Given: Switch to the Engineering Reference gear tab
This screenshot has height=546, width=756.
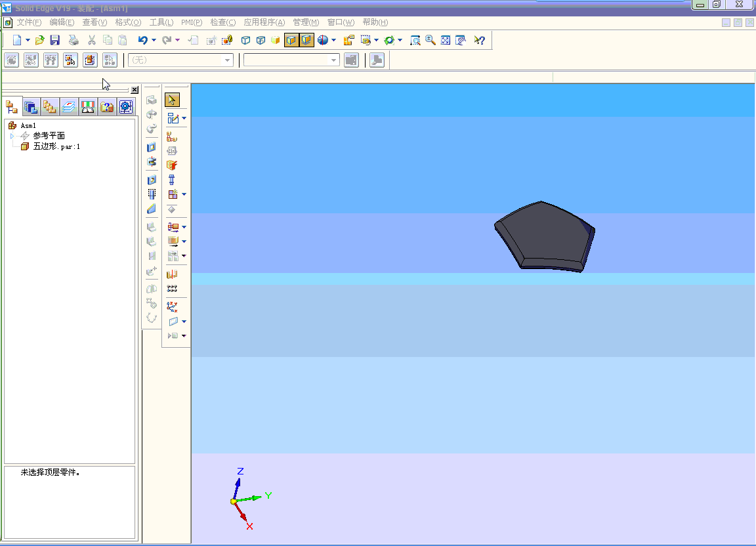Looking at the screenshot, I should 126,106.
